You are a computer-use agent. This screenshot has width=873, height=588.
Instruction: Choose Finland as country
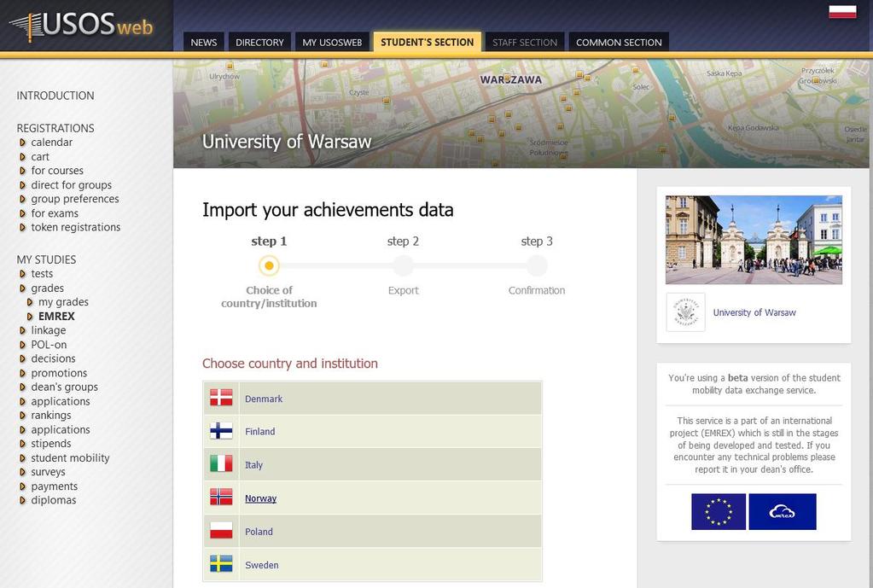tap(260, 432)
